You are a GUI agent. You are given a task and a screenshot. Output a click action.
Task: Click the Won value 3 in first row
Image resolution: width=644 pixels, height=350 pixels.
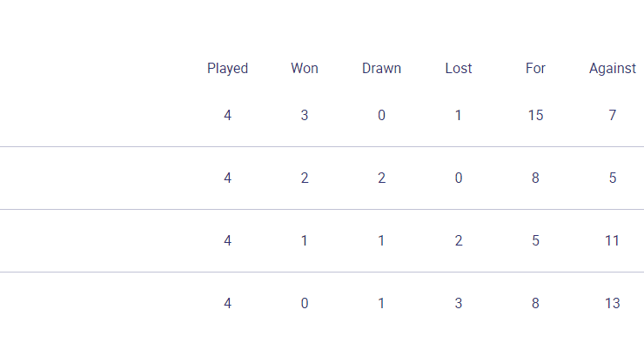point(305,115)
